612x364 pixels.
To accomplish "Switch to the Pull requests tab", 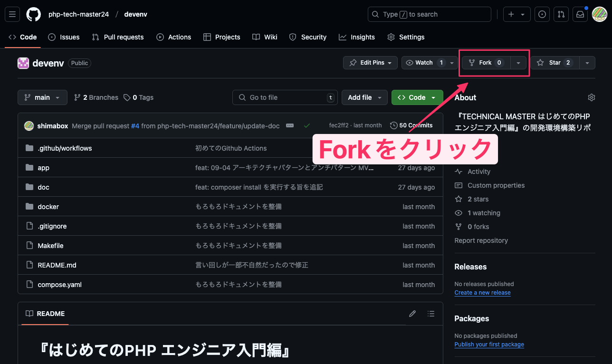I will pos(118,37).
